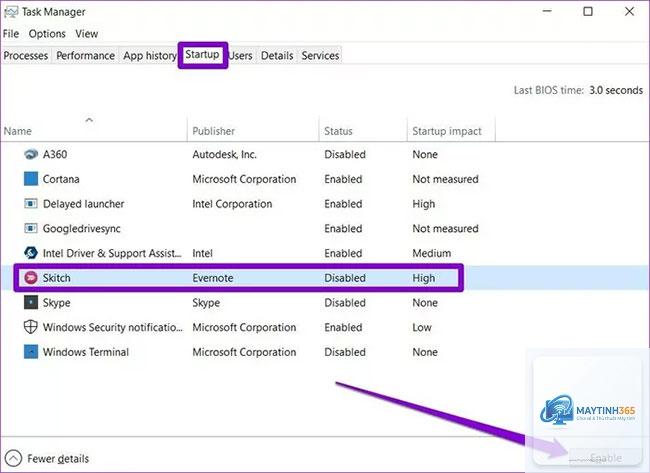Image resolution: width=650 pixels, height=473 pixels.
Task: Switch to the Processes tab
Action: 26,56
